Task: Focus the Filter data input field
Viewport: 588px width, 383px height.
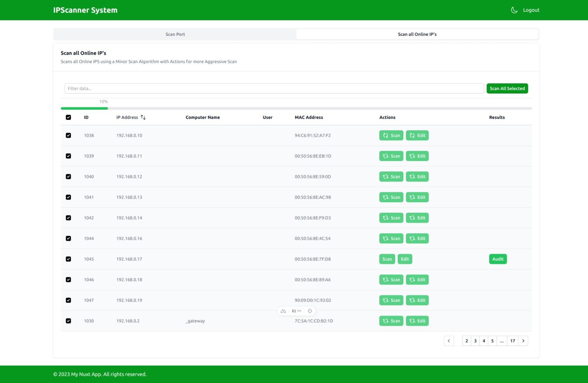Action: point(274,88)
